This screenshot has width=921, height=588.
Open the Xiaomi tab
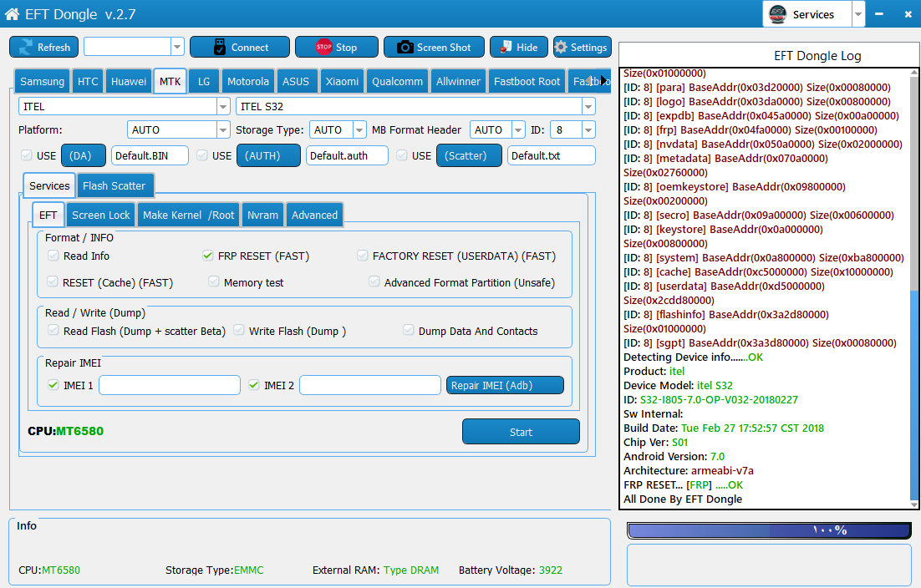click(342, 81)
